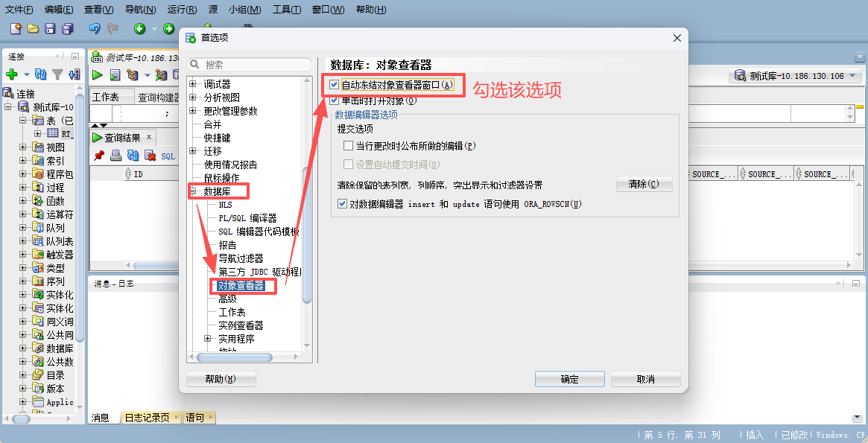Screen dimensions: 868x443
Task: Click the 视图 folder icon in tree
Action: coord(38,147)
